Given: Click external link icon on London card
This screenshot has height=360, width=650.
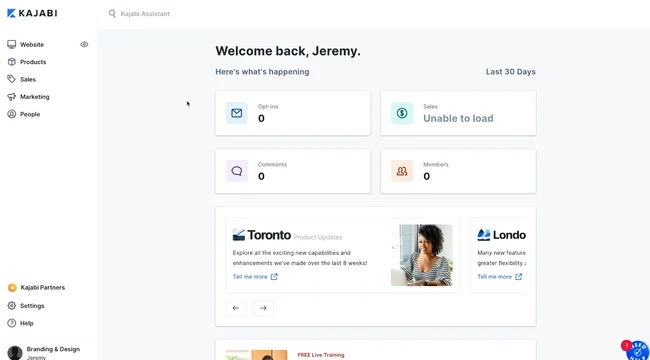Looking at the screenshot, I should (x=519, y=277).
